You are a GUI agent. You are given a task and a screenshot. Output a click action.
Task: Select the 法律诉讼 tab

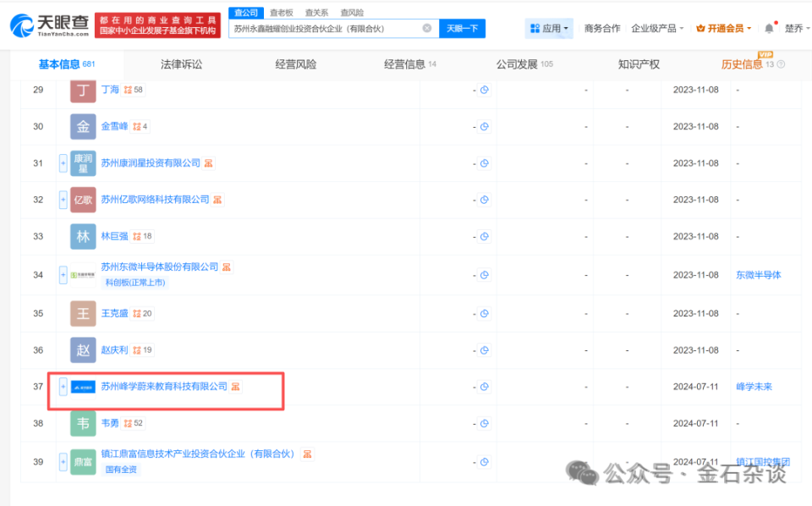[x=181, y=64]
